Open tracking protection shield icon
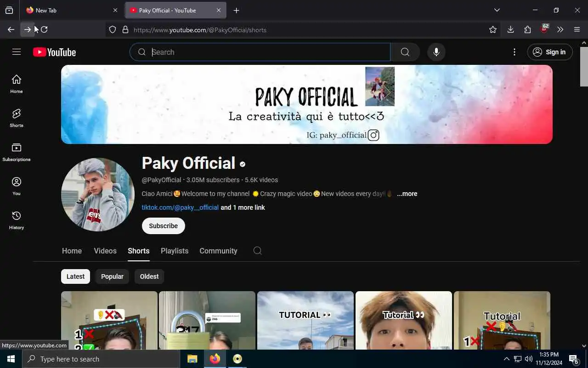This screenshot has width=588, height=368. [113, 30]
